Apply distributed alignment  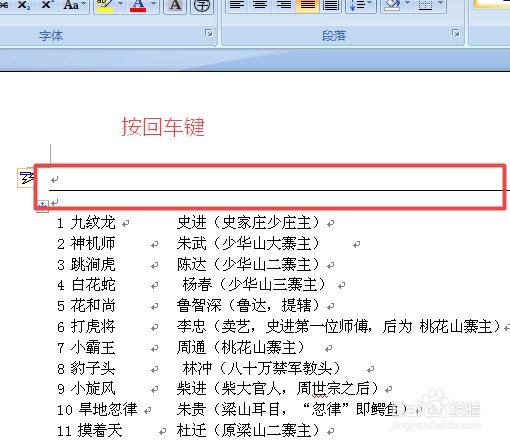pyautogui.click(x=331, y=5)
